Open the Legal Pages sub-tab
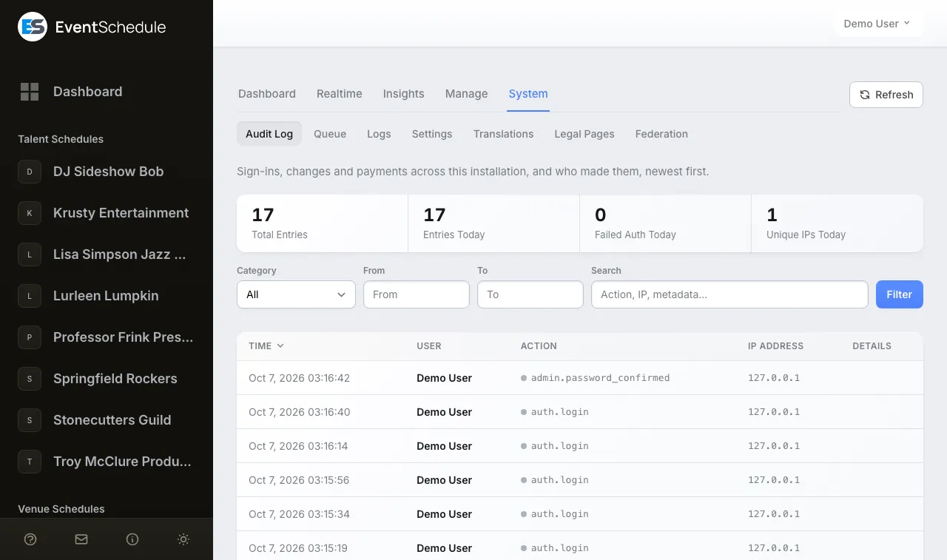This screenshot has width=947, height=560. pyautogui.click(x=584, y=134)
